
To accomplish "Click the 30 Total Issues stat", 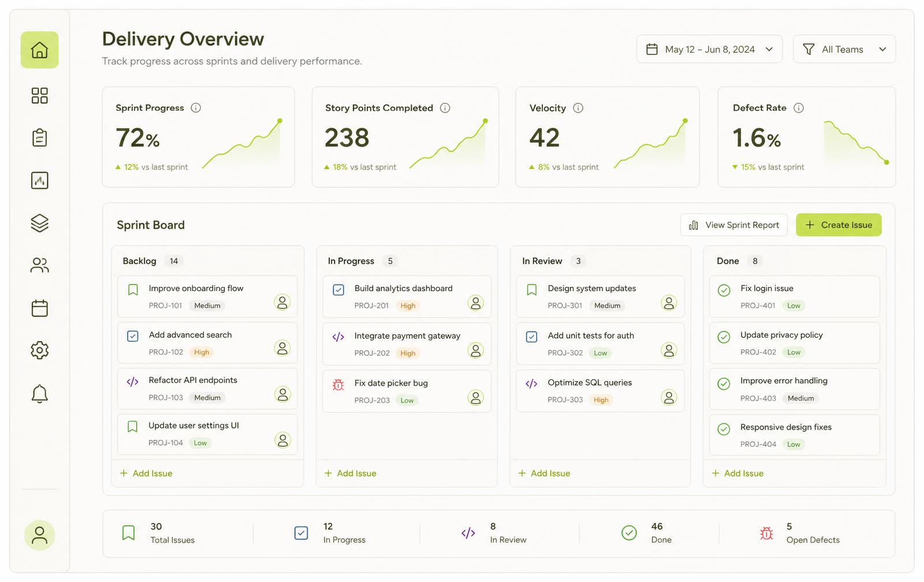I will point(172,533).
